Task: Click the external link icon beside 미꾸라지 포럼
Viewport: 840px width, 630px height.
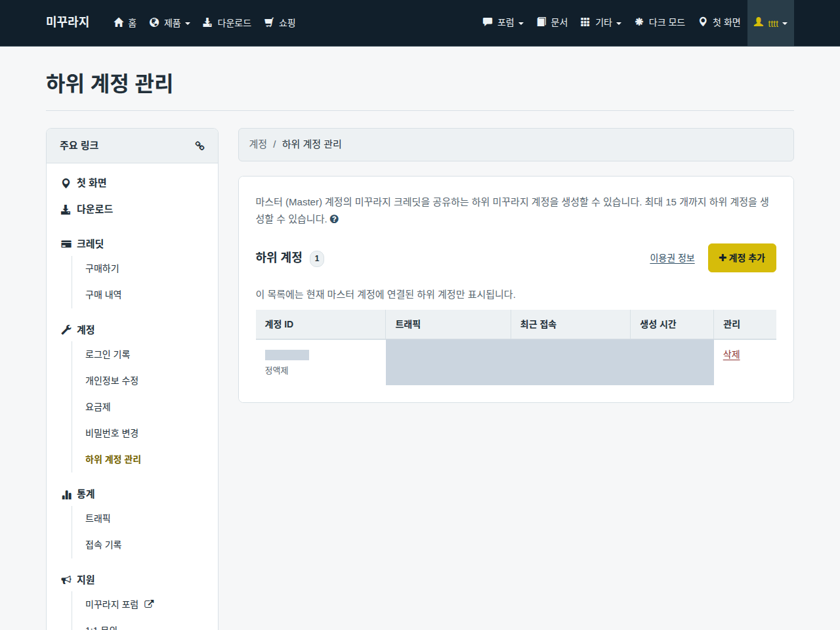Action: [149, 604]
